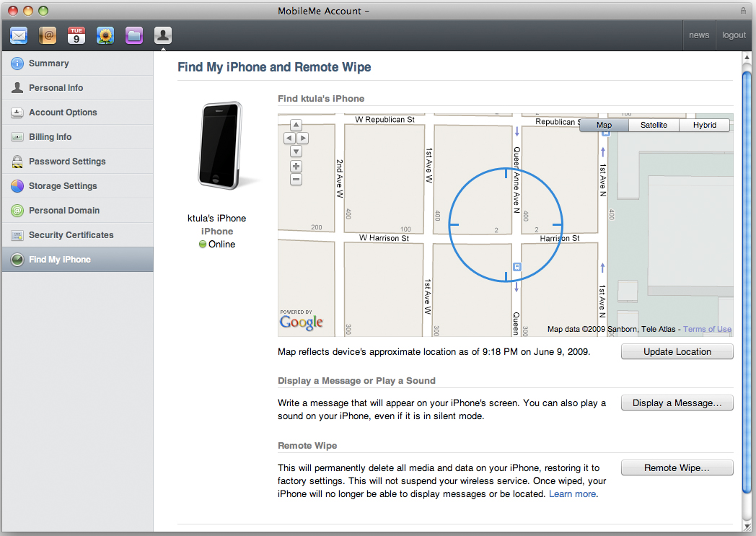Open the Gallery sunflower icon
The image size is (756, 536).
tap(105, 35)
